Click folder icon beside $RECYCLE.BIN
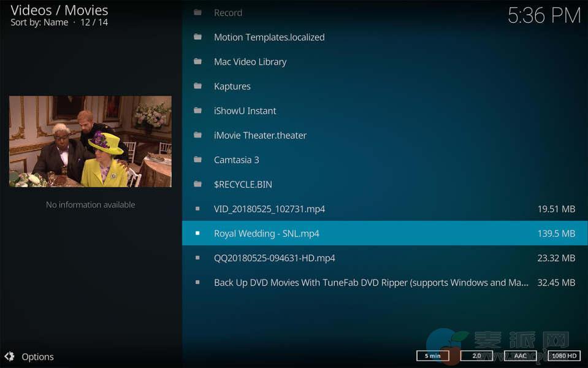Screen dimensions: 588x368 click(x=197, y=184)
